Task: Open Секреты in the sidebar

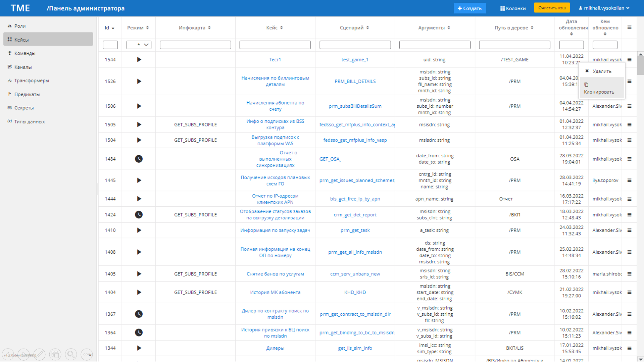Action: click(48, 108)
